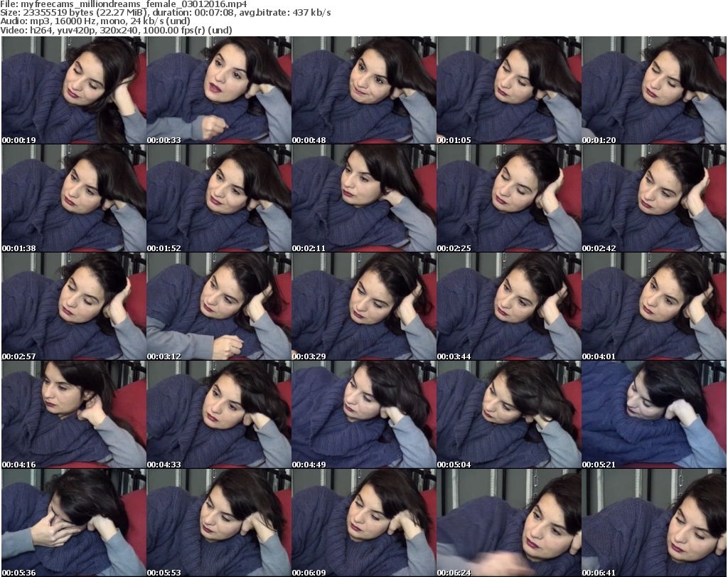View the frame timestamped 00:03:29
Viewport: 728px width, 577px height.
coord(364,307)
